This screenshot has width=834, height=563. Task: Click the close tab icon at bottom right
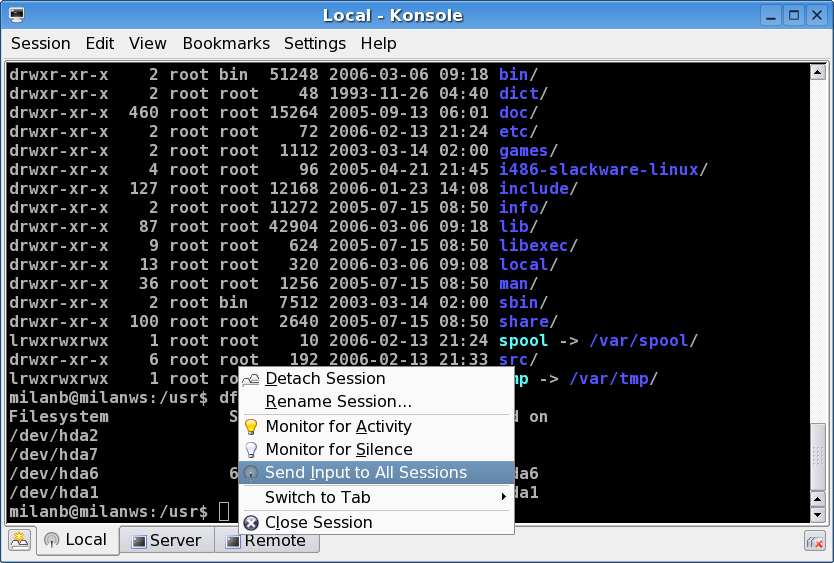(814, 541)
